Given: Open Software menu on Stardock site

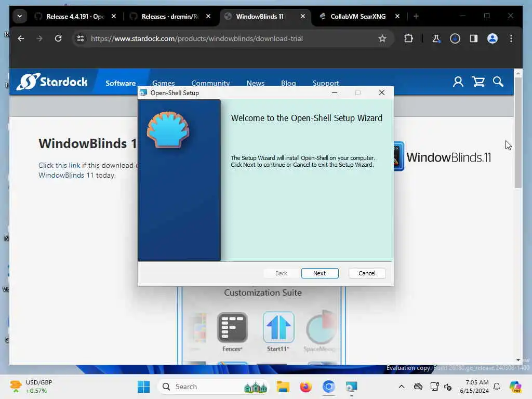Looking at the screenshot, I should click(121, 83).
